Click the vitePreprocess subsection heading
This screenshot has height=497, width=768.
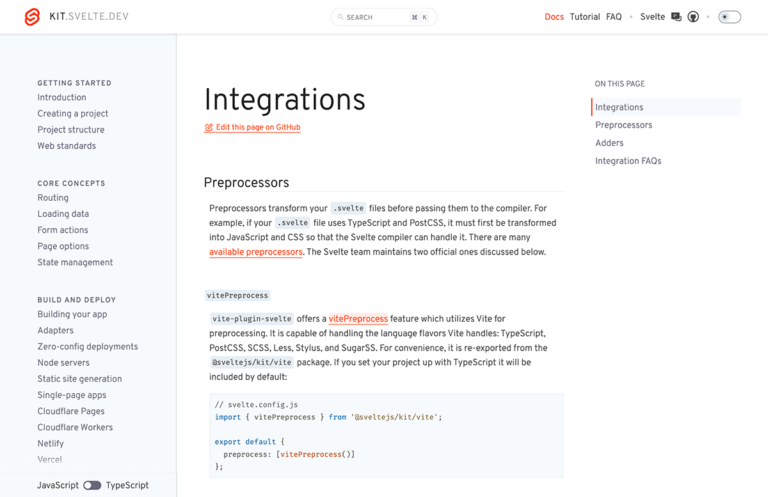pos(237,296)
